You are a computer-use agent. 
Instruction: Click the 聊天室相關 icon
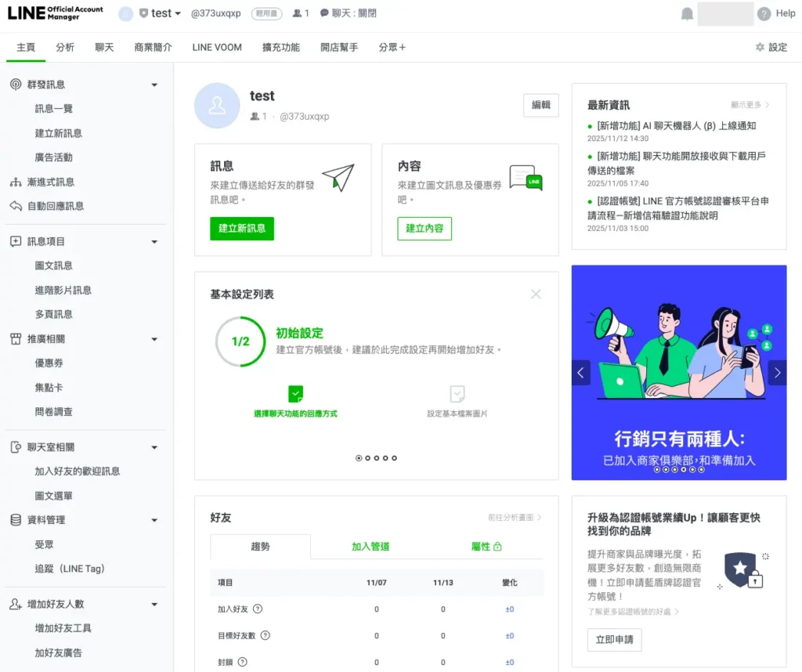click(16, 447)
